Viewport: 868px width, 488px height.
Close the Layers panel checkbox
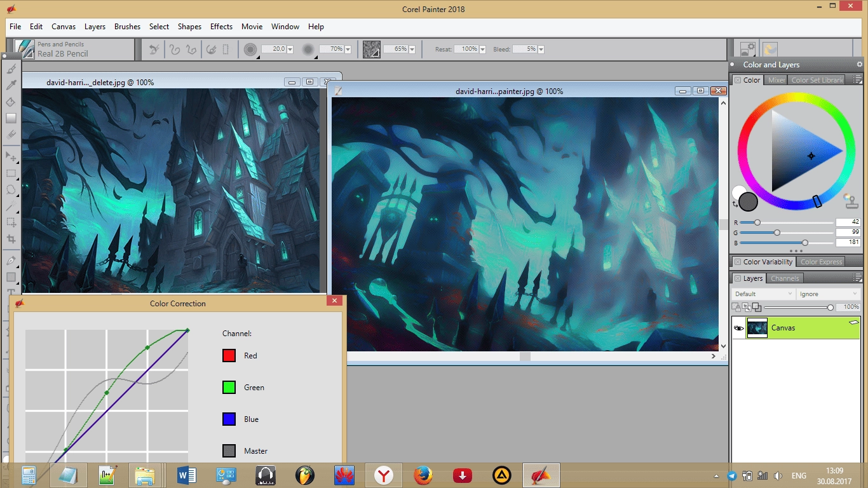[738, 278]
